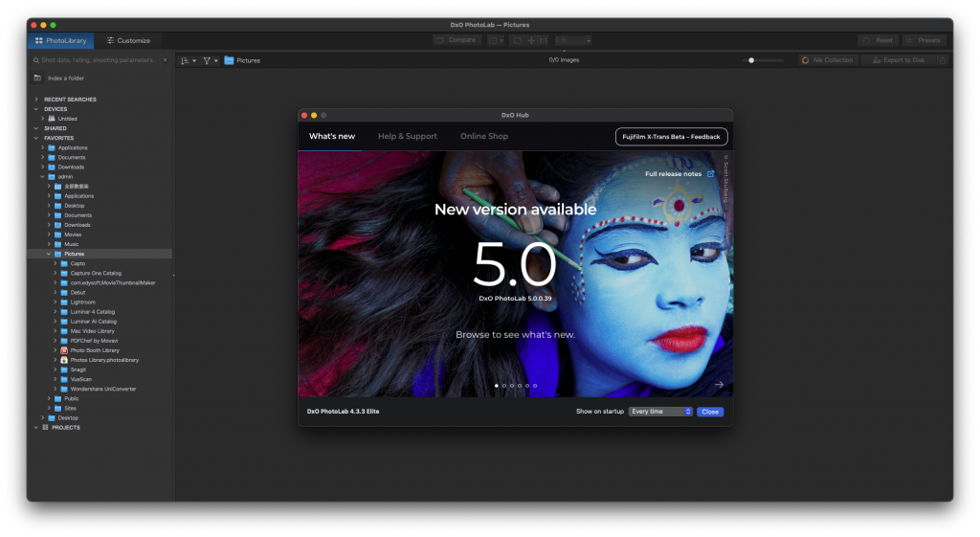Select the Movies folder

pos(73,235)
